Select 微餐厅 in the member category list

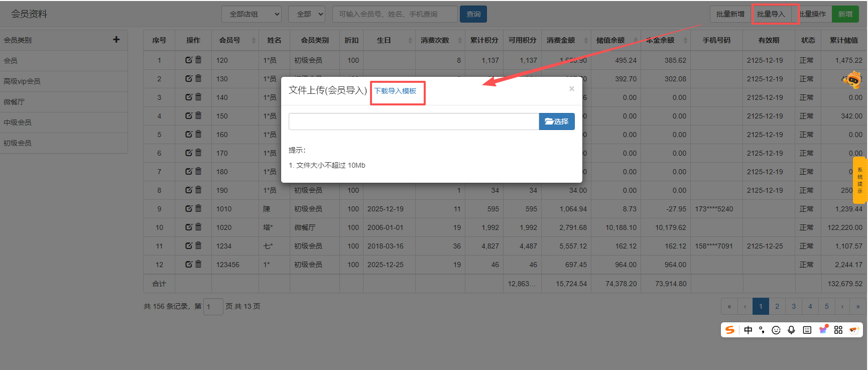pyautogui.click(x=14, y=102)
